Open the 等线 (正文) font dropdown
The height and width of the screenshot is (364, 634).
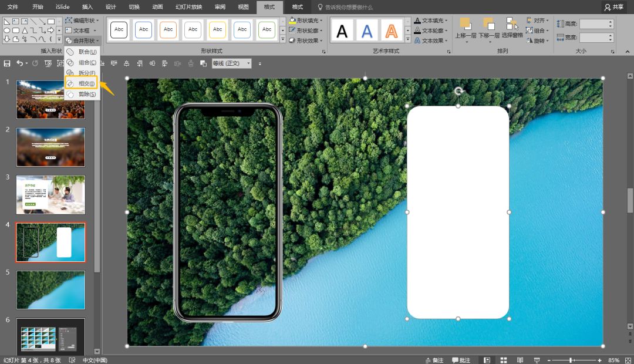[232, 63]
